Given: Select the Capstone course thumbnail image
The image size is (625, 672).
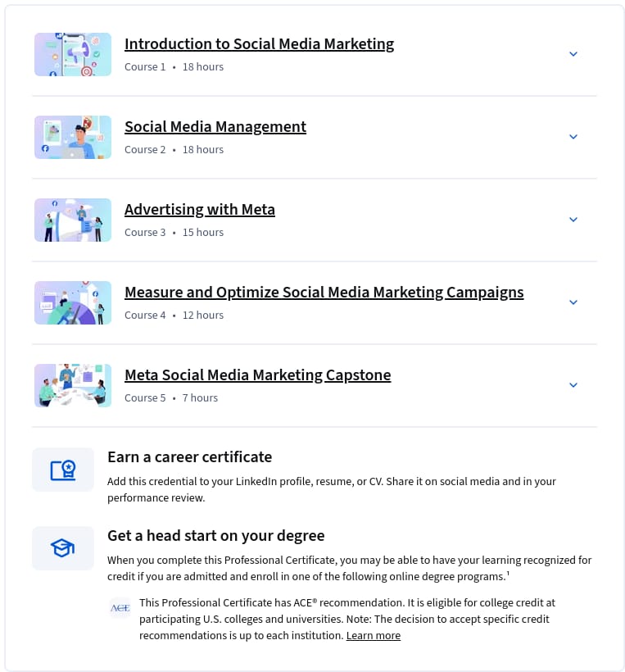Looking at the screenshot, I should click(x=73, y=385).
